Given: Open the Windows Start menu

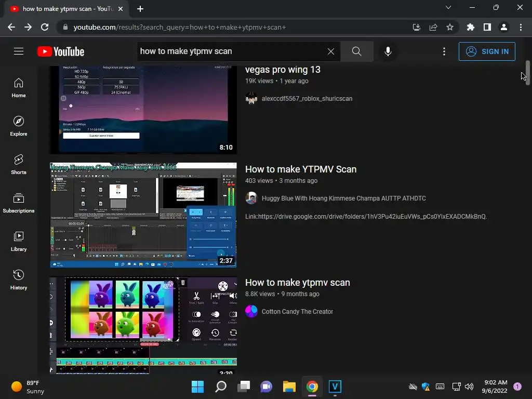Looking at the screenshot, I should (197, 387).
